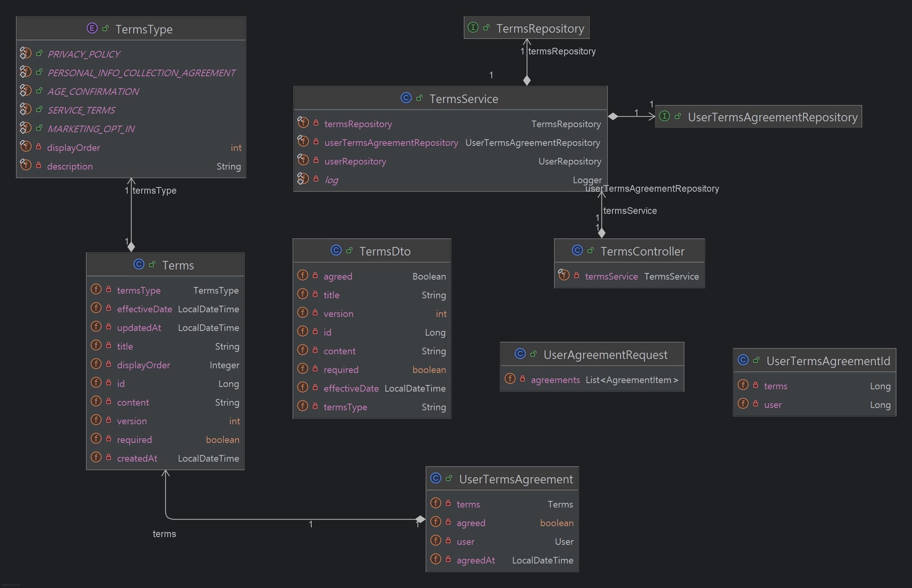Click the agreements field in UserAgreementRequest
The width and height of the screenshot is (912, 588).
[x=555, y=380]
